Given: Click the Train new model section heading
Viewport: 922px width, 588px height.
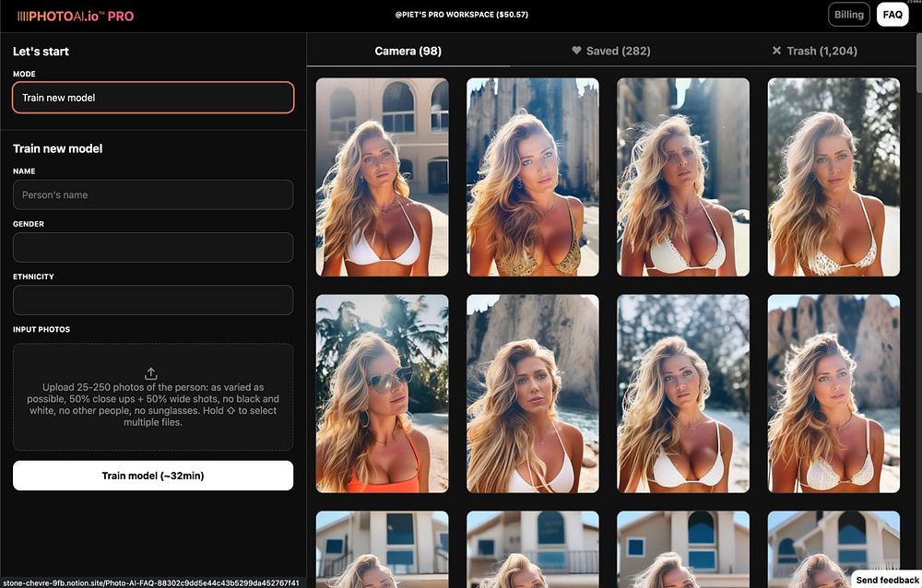Looking at the screenshot, I should (57, 148).
